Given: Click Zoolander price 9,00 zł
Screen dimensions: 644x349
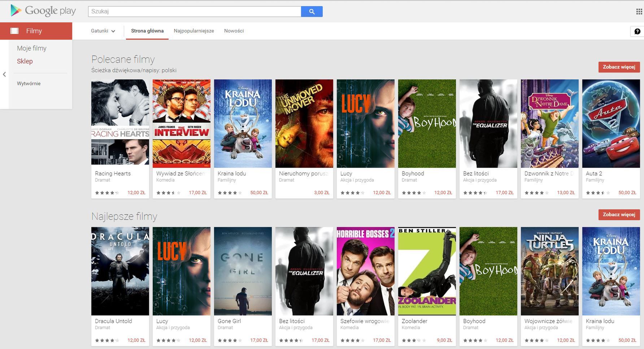Looking at the screenshot, I should (444, 340).
